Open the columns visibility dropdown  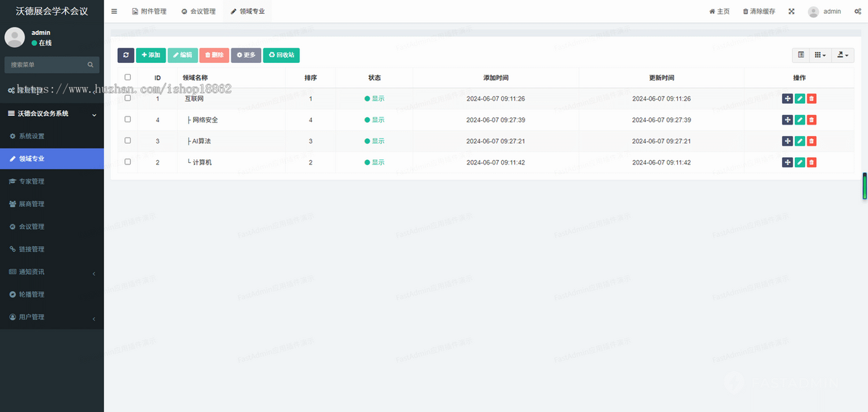click(820, 55)
